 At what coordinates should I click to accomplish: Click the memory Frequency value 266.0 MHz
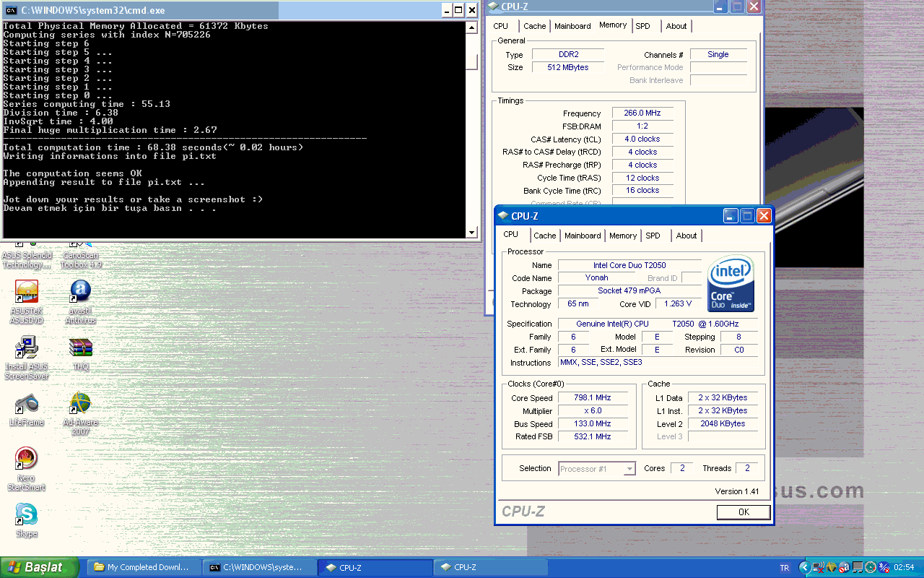pyautogui.click(x=642, y=113)
